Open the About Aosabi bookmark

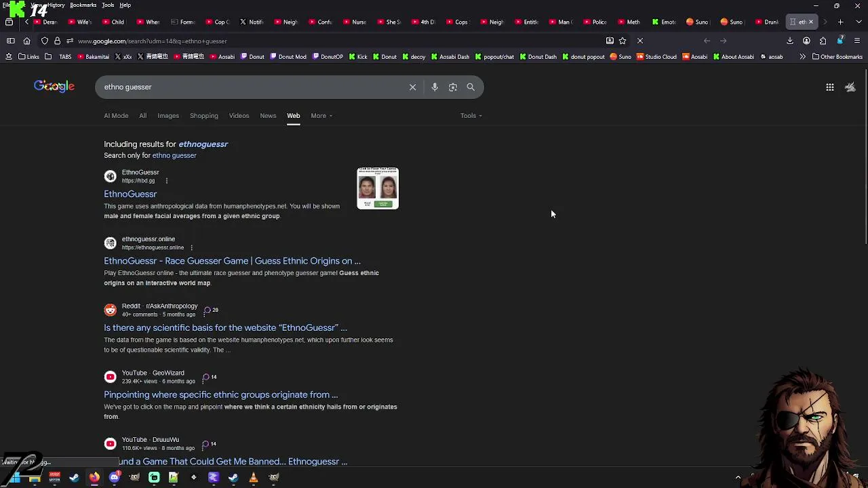[x=734, y=57]
